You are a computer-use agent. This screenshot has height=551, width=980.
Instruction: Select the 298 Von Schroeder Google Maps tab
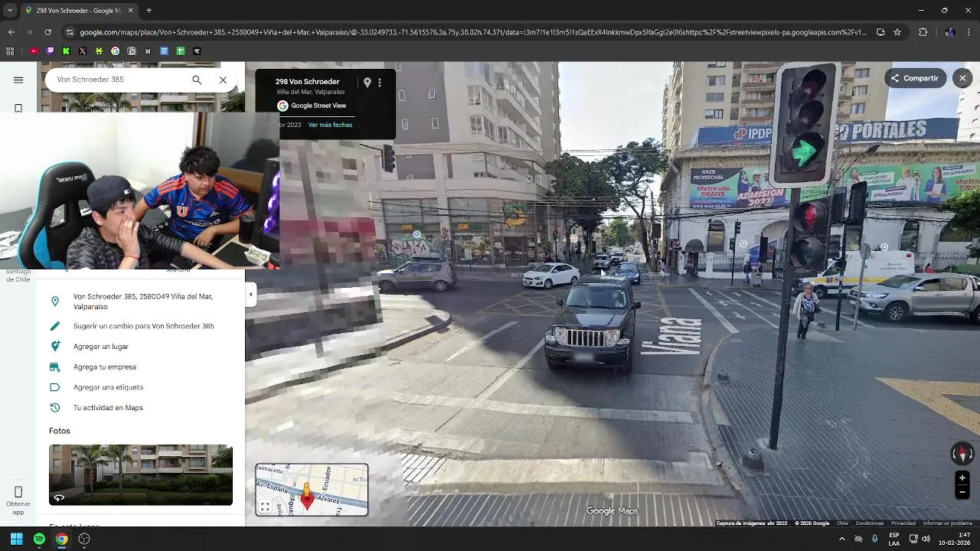tap(80, 11)
